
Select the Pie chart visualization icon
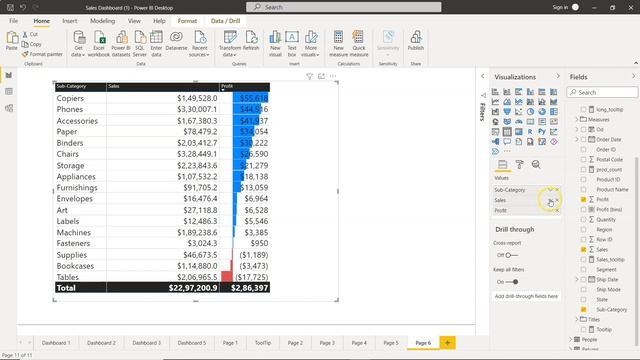click(530, 111)
